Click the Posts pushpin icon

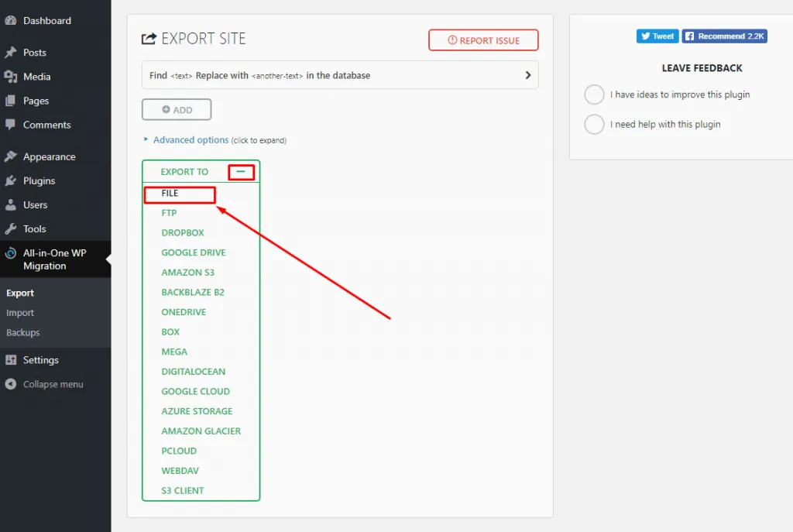coord(11,53)
